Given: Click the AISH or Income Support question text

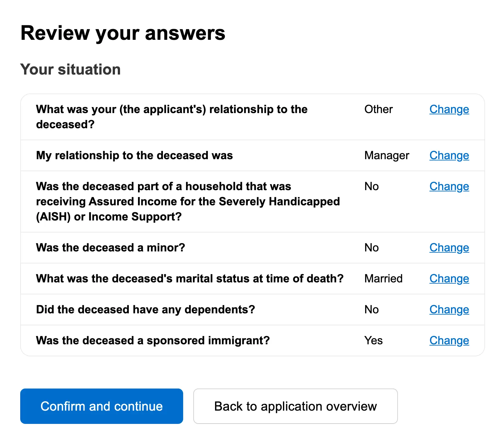Looking at the screenshot, I should coord(188,202).
